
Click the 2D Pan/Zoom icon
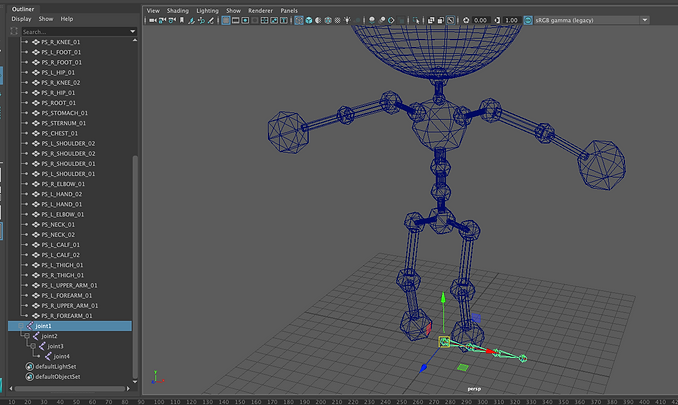click(x=201, y=20)
